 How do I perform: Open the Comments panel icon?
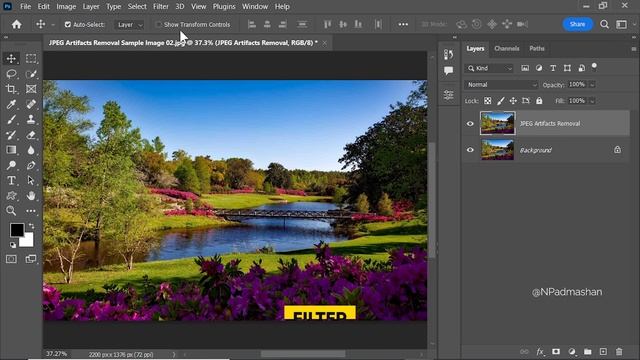[x=449, y=71]
